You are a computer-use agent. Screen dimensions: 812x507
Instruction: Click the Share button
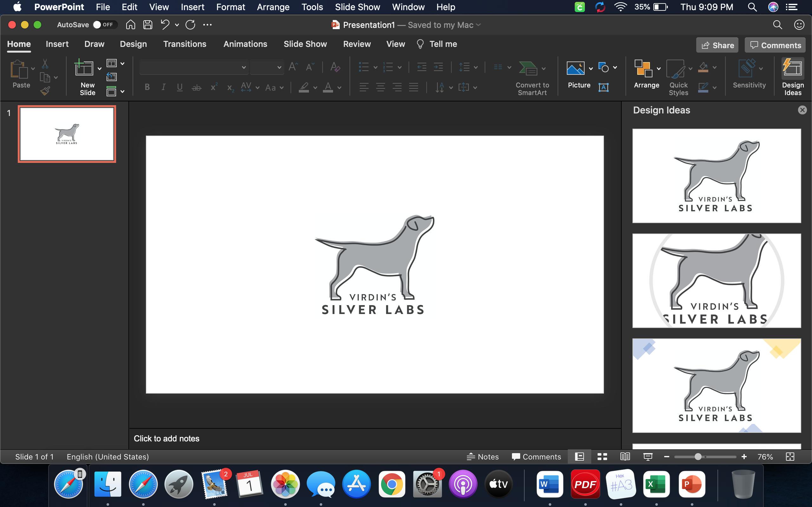(717, 45)
